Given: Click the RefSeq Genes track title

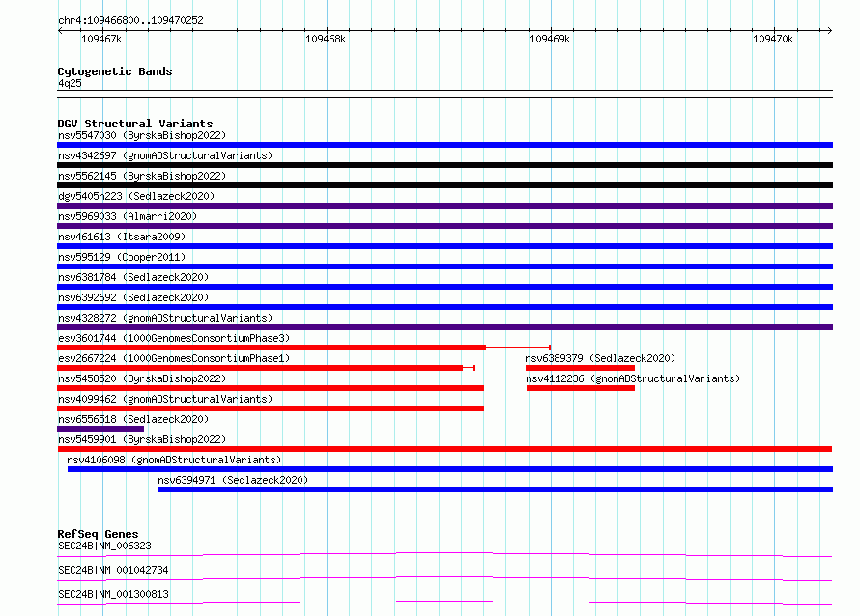Looking at the screenshot, I should pos(99,534).
